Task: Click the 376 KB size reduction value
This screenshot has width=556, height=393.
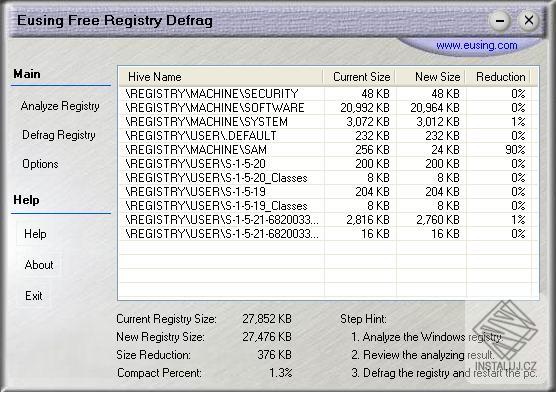Action: click(274, 355)
